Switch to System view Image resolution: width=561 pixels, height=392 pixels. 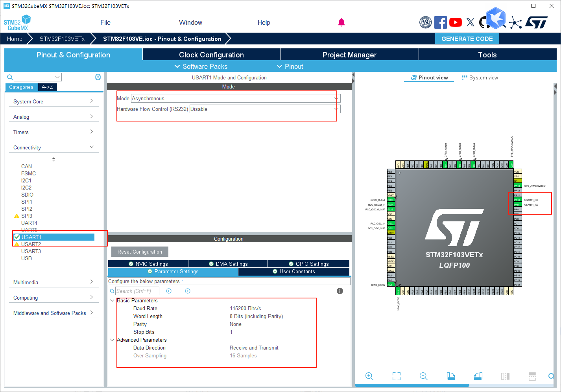point(480,77)
